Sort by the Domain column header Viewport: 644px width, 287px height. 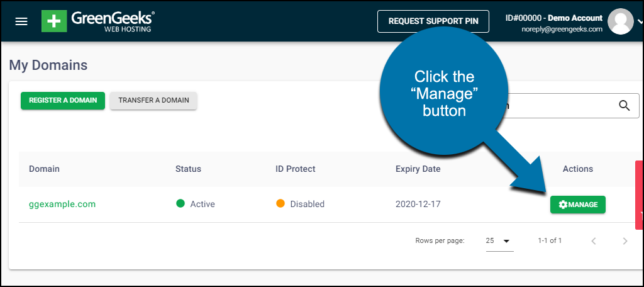[x=45, y=169]
